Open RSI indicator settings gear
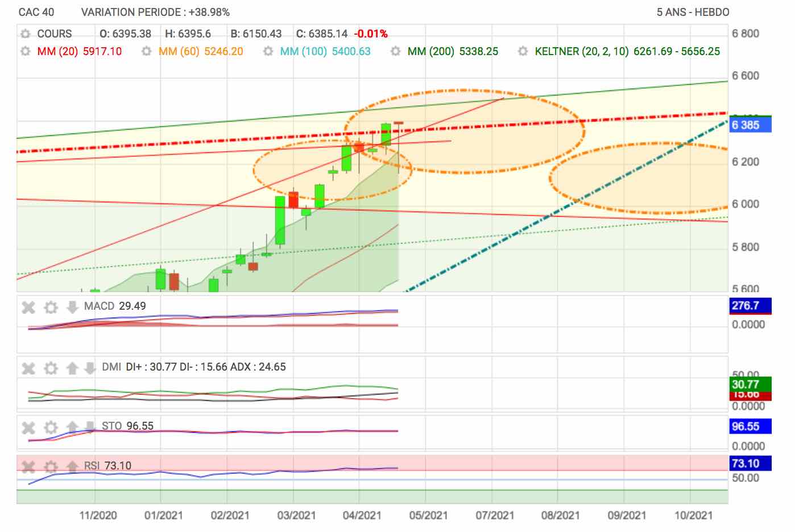This screenshot has width=795, height=532. click(x=51, y=467)
